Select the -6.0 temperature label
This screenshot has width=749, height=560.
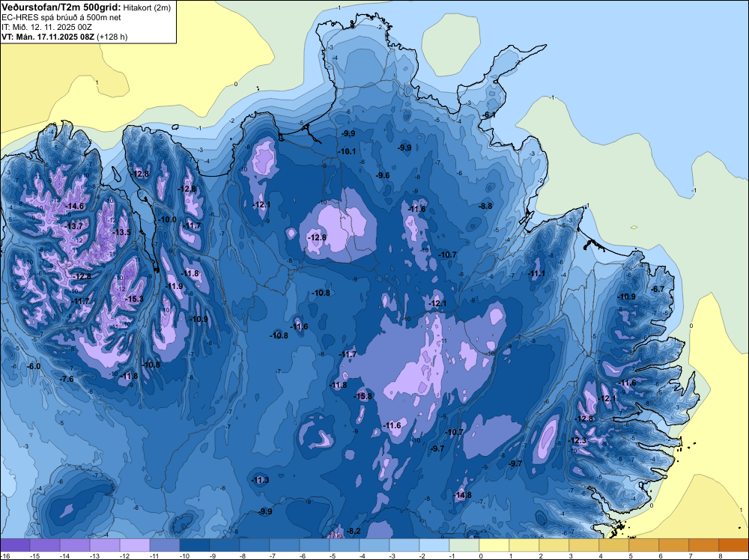pyautogui.click(x=33, y=367)
